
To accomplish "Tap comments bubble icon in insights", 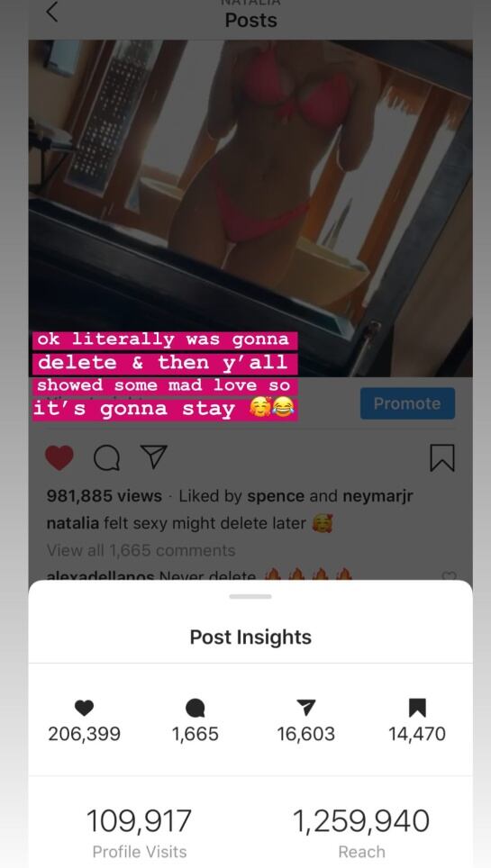I will [195, 708].
